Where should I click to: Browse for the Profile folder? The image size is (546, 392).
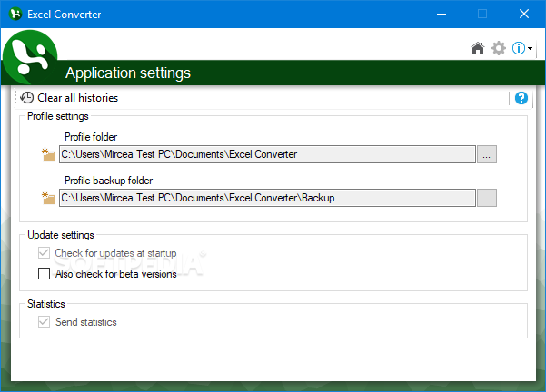click(x=486, y=154)
